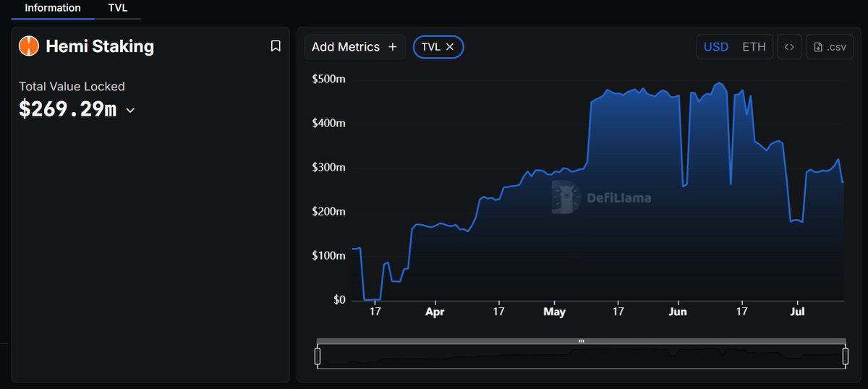Click the Total Value Locked label
The width and height of the screenshot is (868, 389).
pos(72,86)
